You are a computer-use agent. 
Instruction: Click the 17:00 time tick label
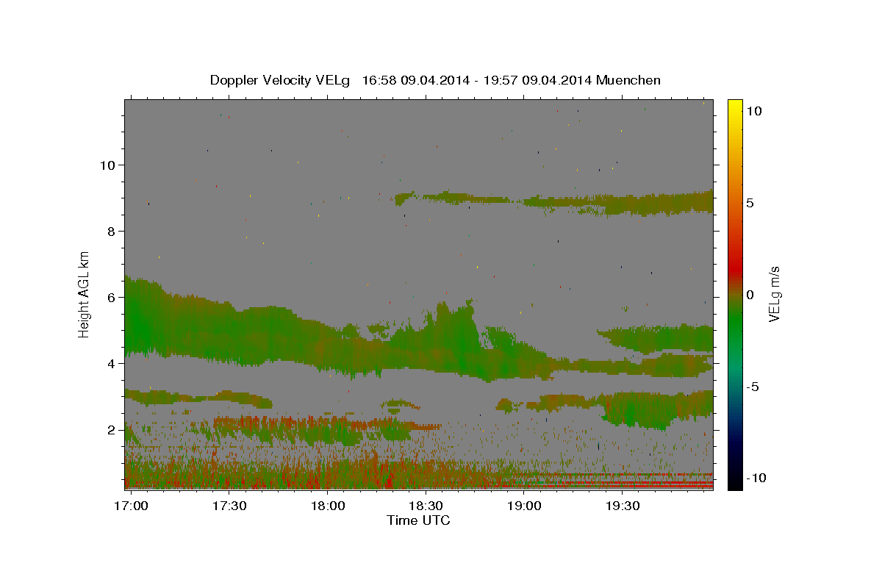coord(133,506)
